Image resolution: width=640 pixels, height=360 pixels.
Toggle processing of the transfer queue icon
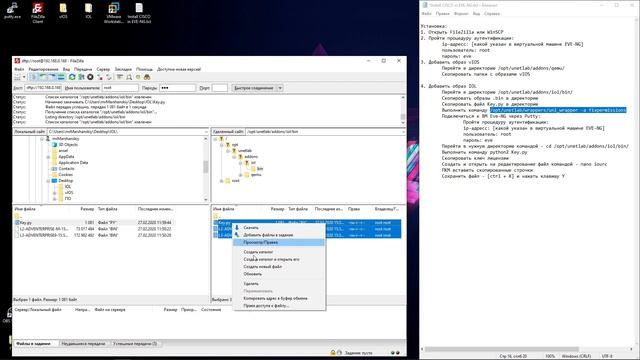click(81, 77)
